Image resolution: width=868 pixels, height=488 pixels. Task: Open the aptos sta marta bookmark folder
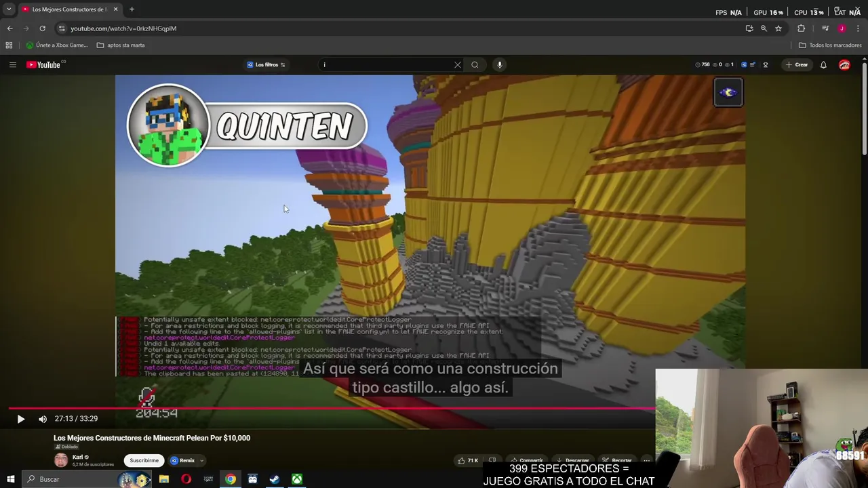(x=121, y=45)
